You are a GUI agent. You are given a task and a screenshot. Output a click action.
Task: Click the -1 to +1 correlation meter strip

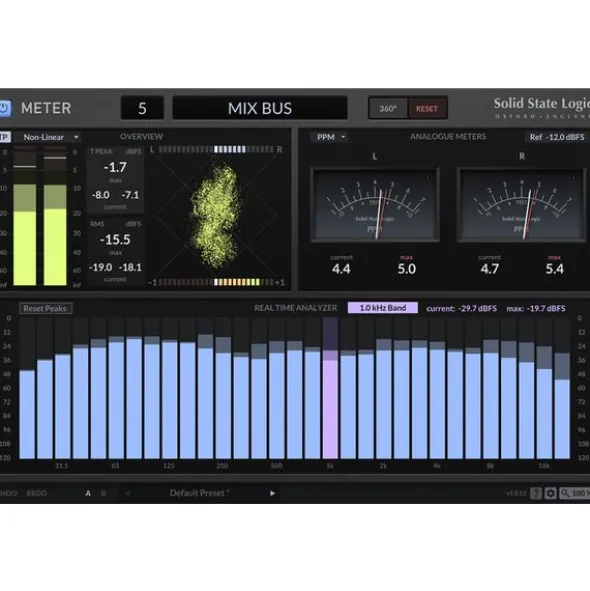click(x=216, y=282)
